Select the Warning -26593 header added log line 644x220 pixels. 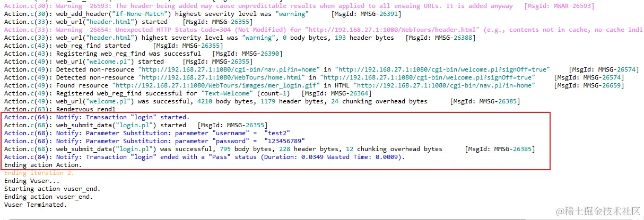tap(299, 6)
